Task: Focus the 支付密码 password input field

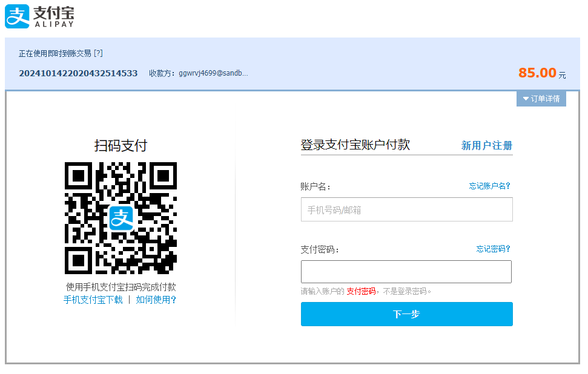Action: [406, 272]
